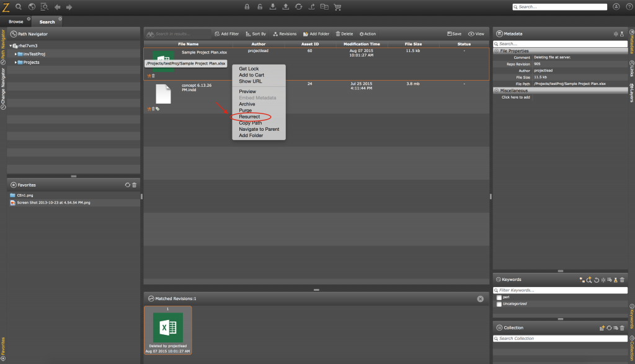Select the deleted revision Excel thumbnail
This screenshot has height=364, width=635.
(167, 327)
